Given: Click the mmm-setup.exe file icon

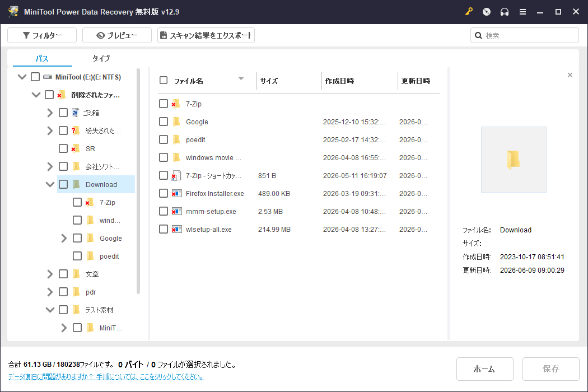Looking at the screenshot, I should 176,211.
